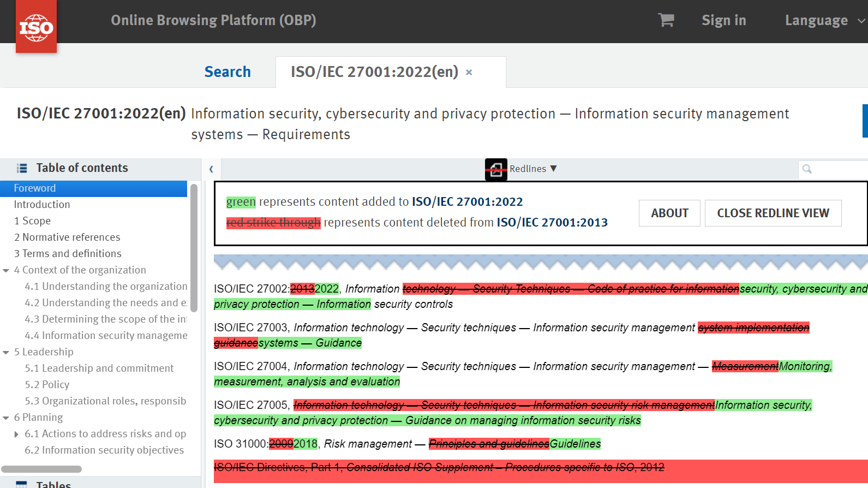
Task: Collapse the sidebar with the chevron arrow
Action: 211,169
